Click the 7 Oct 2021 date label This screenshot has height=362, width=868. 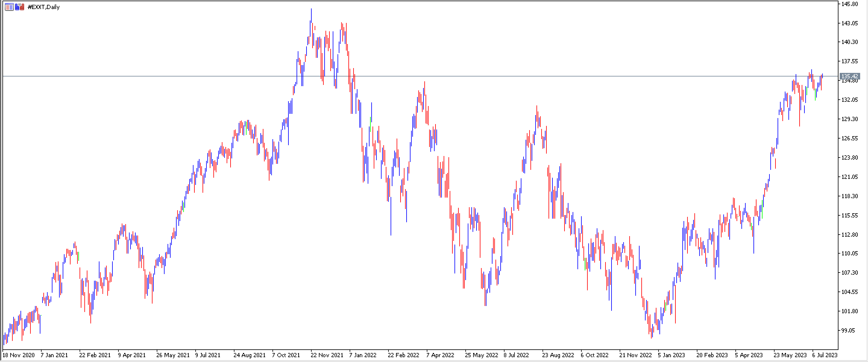pos(286,355)
